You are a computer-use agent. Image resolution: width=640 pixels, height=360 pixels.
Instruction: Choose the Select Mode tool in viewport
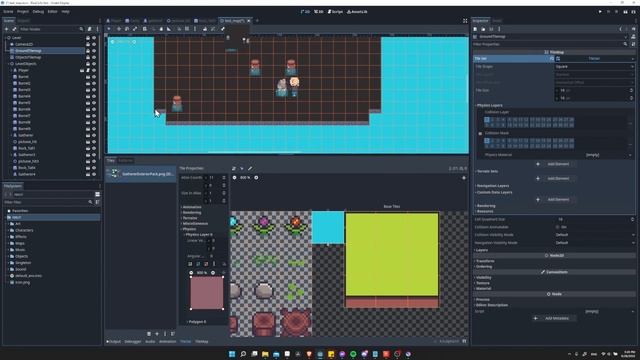click(109, 29)
